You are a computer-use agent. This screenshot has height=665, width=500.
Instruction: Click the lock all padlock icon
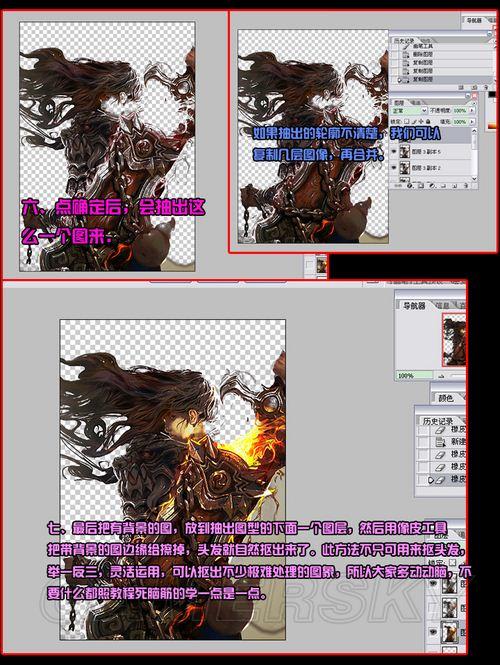pos(428,121)
